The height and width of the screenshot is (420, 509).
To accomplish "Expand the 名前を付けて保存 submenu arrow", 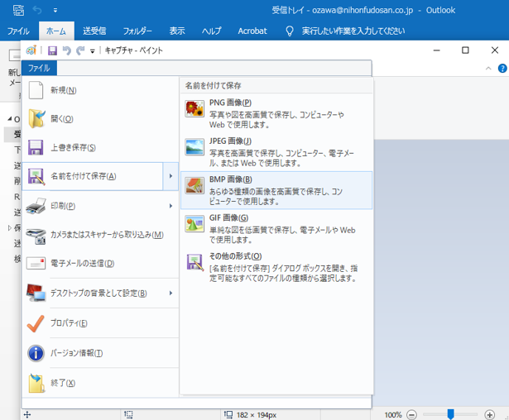I will (170, 176).
